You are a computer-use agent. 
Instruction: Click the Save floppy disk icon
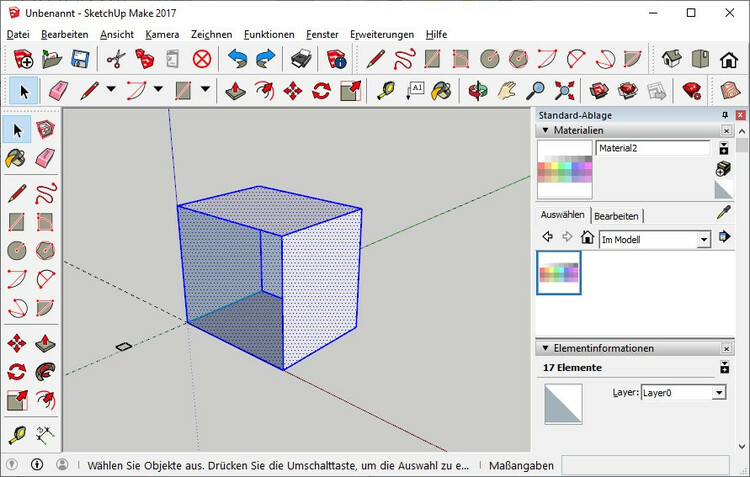(x=81, y=59)
